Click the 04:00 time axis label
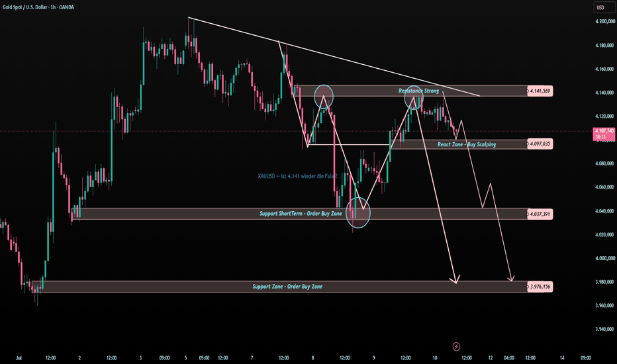This screenshot has height=364, width=617. pyautogui.click(x=509, y=358)
